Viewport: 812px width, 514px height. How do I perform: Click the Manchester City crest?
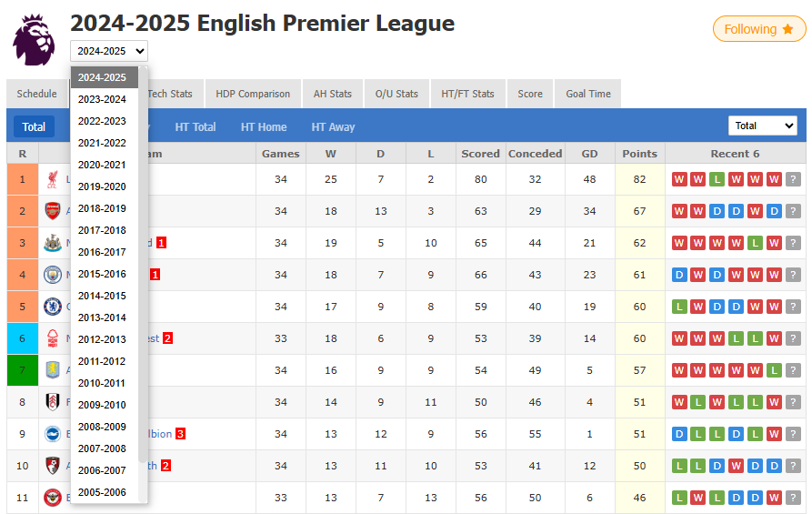coord(53,275)
